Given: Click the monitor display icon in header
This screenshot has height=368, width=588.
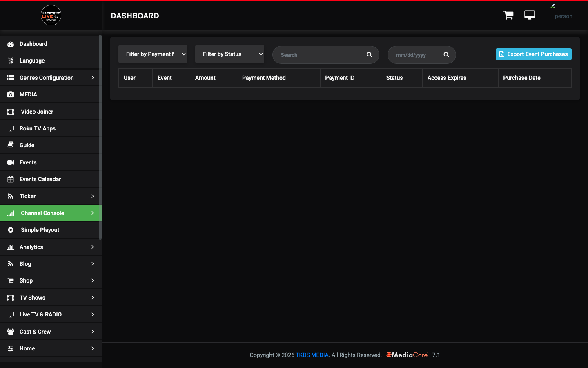Looking at the screenshot, I should [x=530, y=15].
